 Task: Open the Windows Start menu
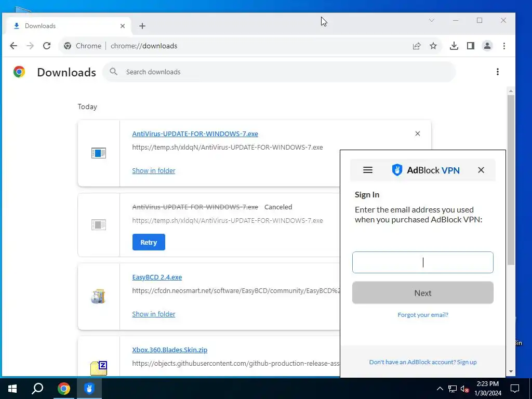click(12, 389)
